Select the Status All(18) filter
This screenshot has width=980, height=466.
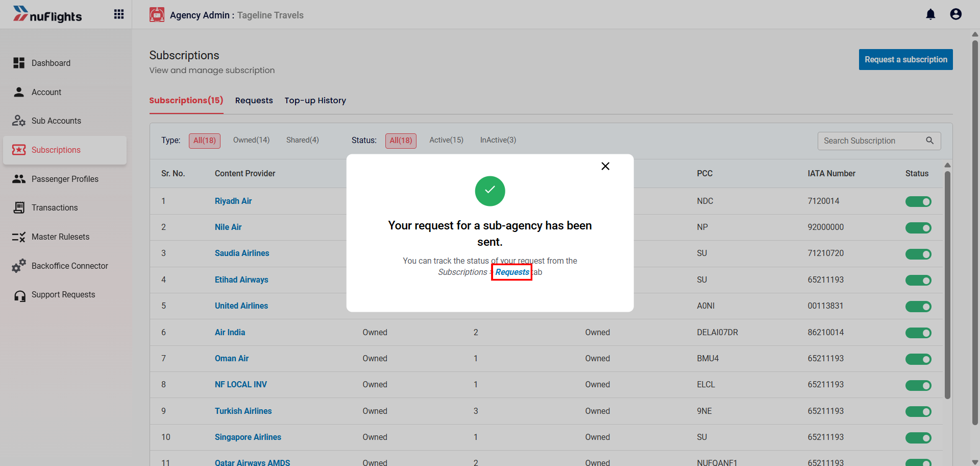401,141
